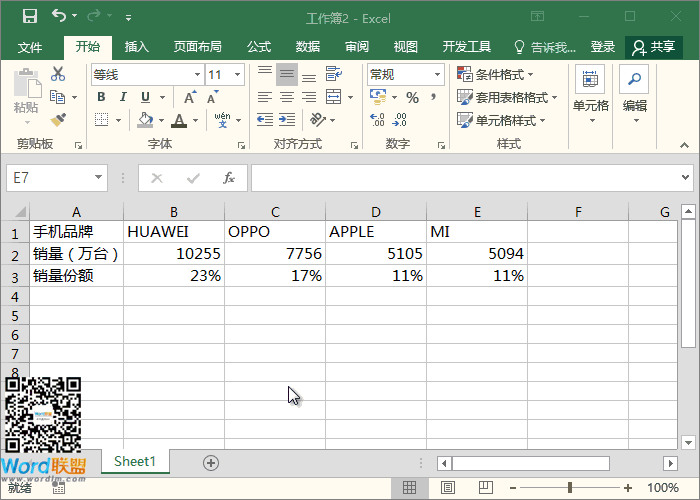Apply the fill color bucket
Image resolution: width=700 pixels, height=500 pixels.
click(x=145, y=120)
